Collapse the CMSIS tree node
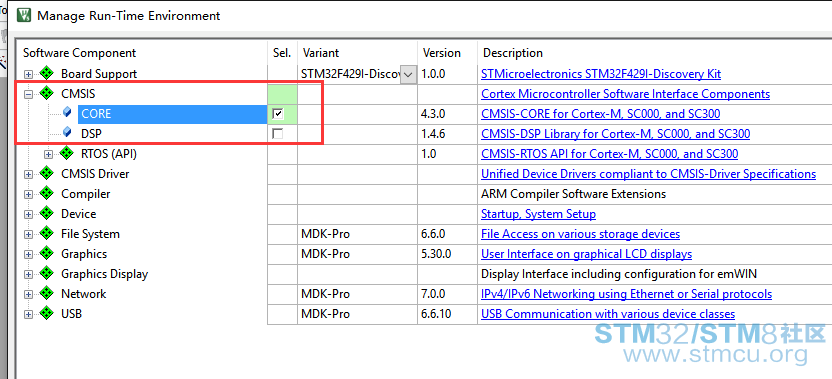 pyautogui.click(x=29, y=95)
